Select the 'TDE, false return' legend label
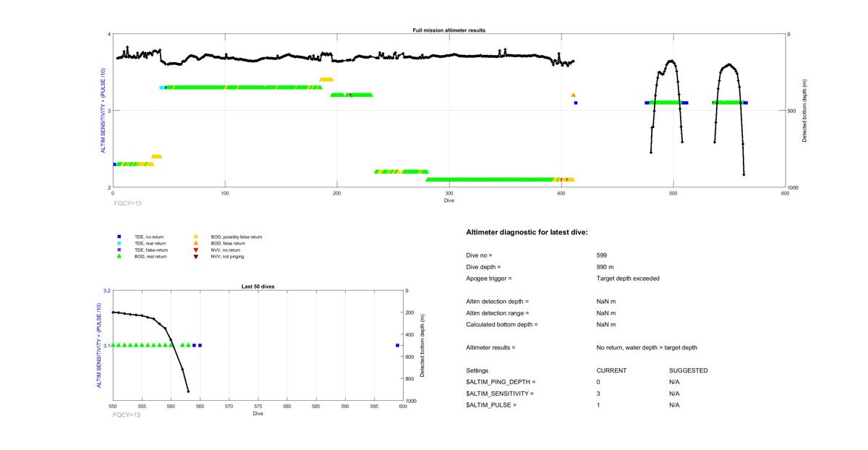 pos(152,250)
